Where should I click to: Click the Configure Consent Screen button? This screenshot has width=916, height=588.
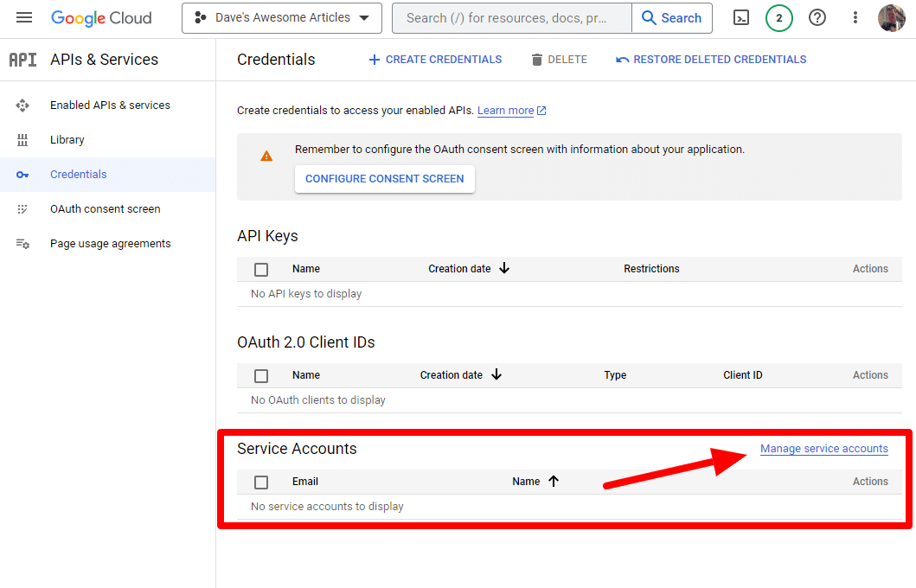[384, 179]
